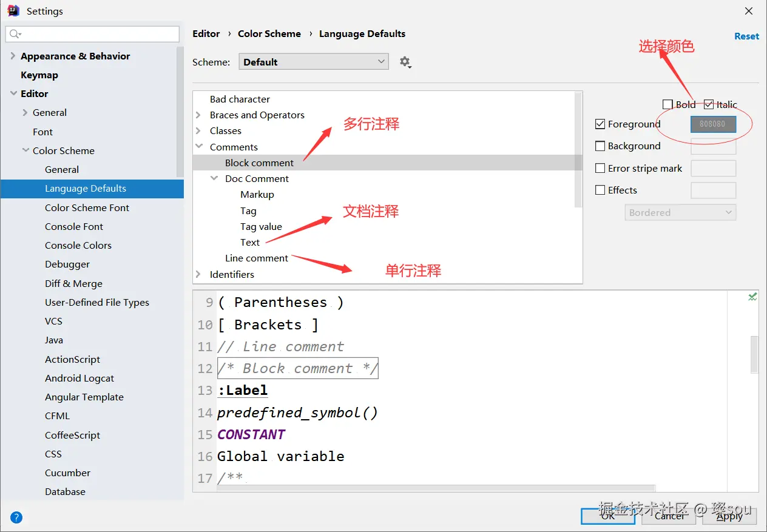Image resolution: width=767 pixels, height=532 pixels.
Task: Select Cucumber in the sidebar
Action: pos(67,473)
